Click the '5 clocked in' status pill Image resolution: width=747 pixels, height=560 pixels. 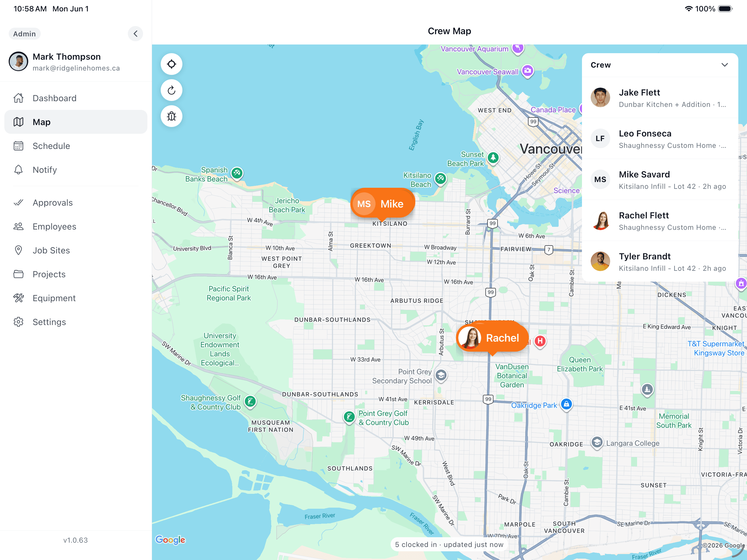click(449, 545)
